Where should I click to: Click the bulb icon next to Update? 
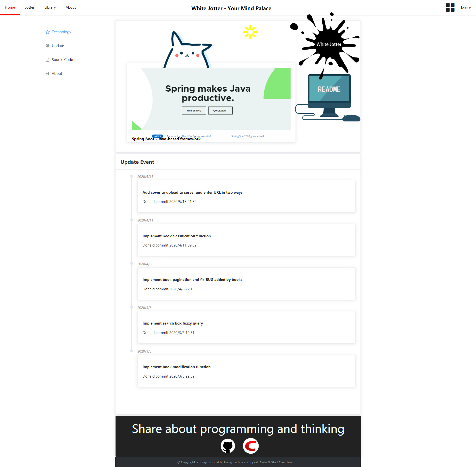(48, 46)
